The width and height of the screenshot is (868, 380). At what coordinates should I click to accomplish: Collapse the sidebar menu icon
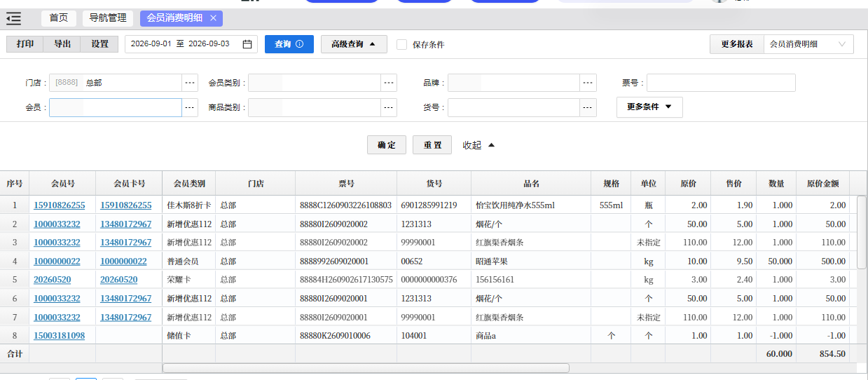[13, 19]
